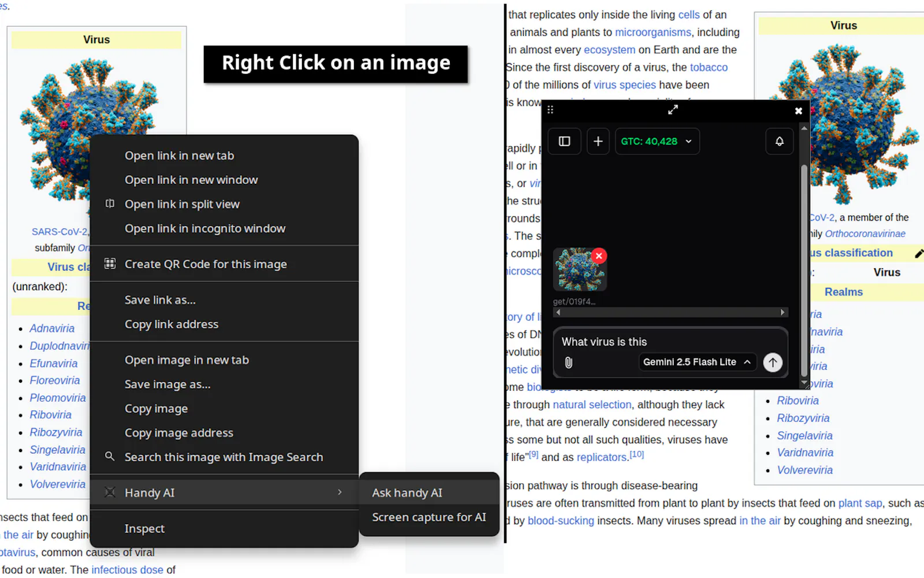
Task: Expand Handy AI submenu chevron arrow
Action: 340,492
